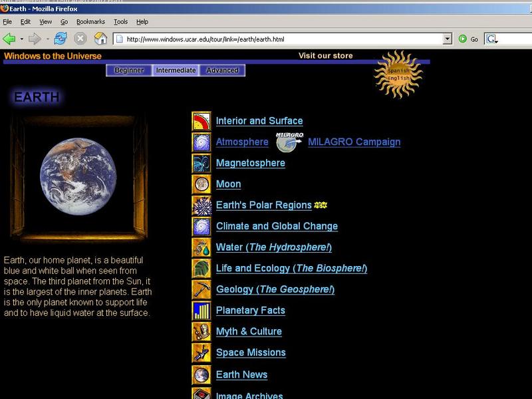
Task: Click the Earth globe picture
Action: click(x=78, y=176)
